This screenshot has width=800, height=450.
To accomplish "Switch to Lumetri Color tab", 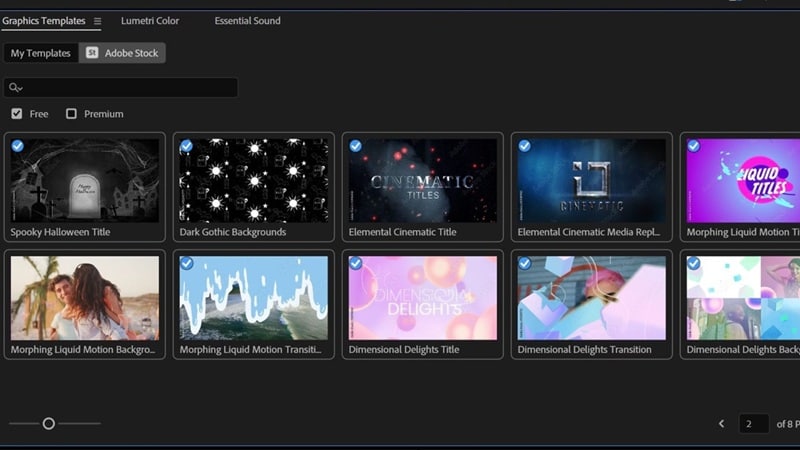I will (150, 21).
